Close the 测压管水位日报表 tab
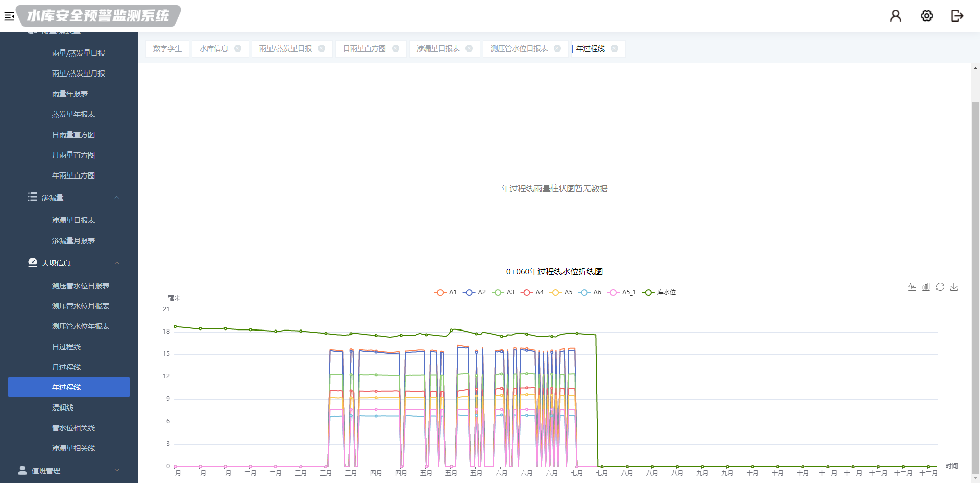Viewport: 980px width, 483px height. [x=557, y=48]
